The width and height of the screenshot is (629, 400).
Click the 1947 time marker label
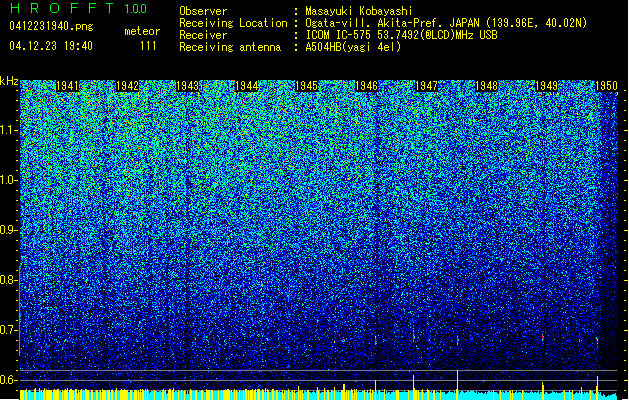[x=426, y=86]
